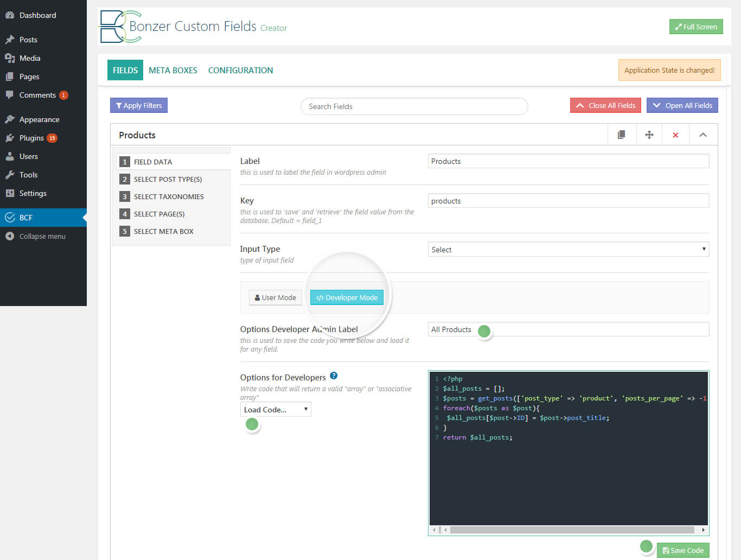Viewport: 741px width, 560px height.
Task: Click the Media sidebar icon
Action: pos(9,58)
